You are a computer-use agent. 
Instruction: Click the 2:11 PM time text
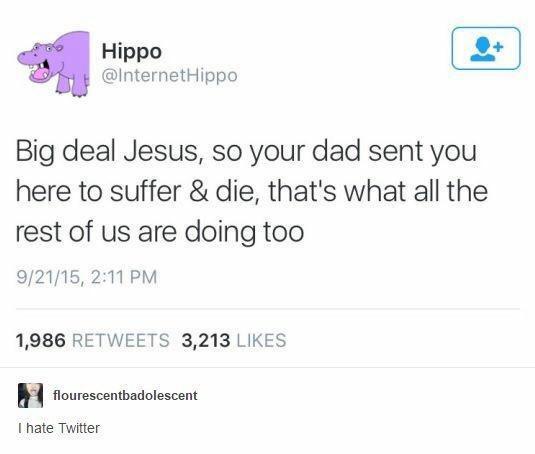[x=124, y=277]
